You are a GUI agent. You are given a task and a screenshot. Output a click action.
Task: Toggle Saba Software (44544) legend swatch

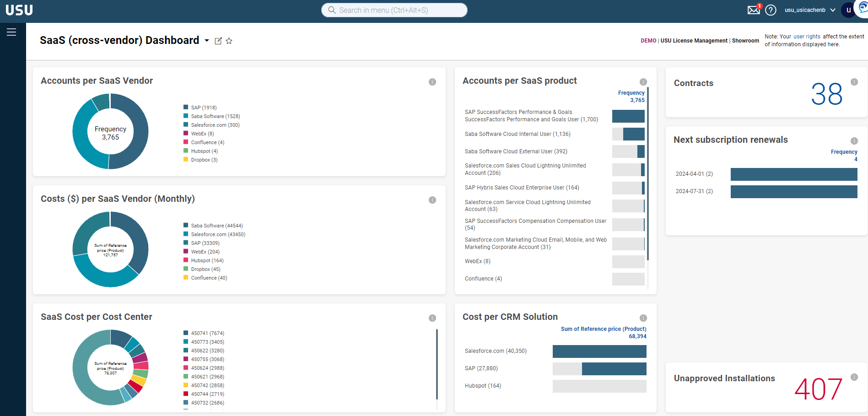[x=186, y=225]
